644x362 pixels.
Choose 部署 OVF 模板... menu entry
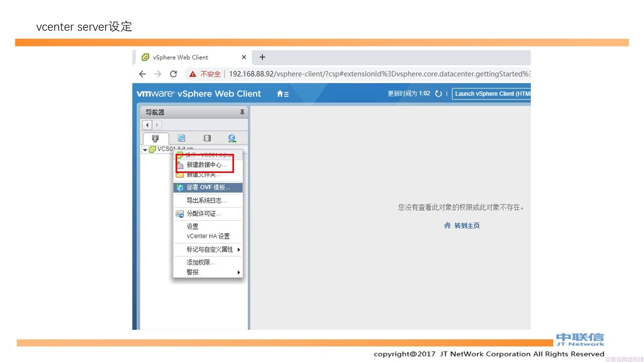click(x=208, y=188)
